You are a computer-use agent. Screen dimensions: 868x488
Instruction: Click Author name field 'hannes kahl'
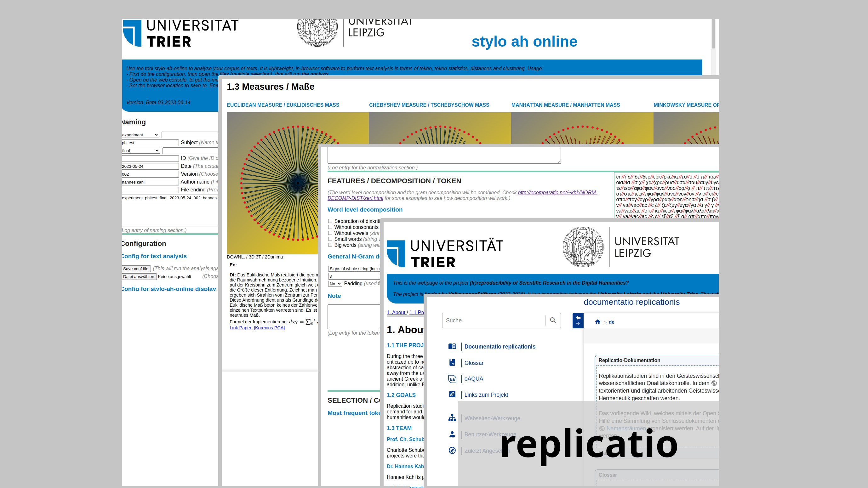(150, 182)
